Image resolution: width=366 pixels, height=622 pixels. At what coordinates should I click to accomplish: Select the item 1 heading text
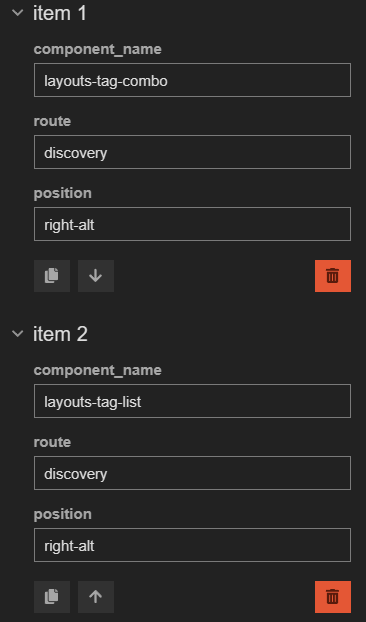(60, 13)
